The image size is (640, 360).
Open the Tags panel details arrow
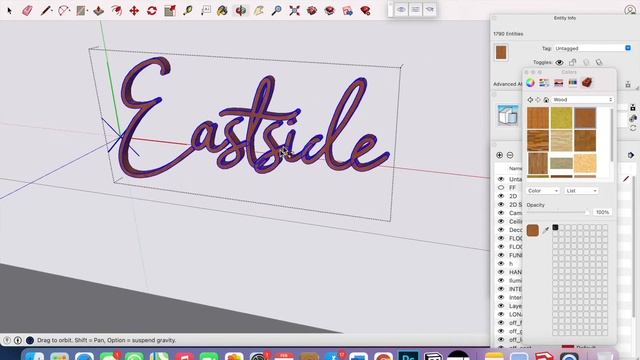[x=631, y=155]
